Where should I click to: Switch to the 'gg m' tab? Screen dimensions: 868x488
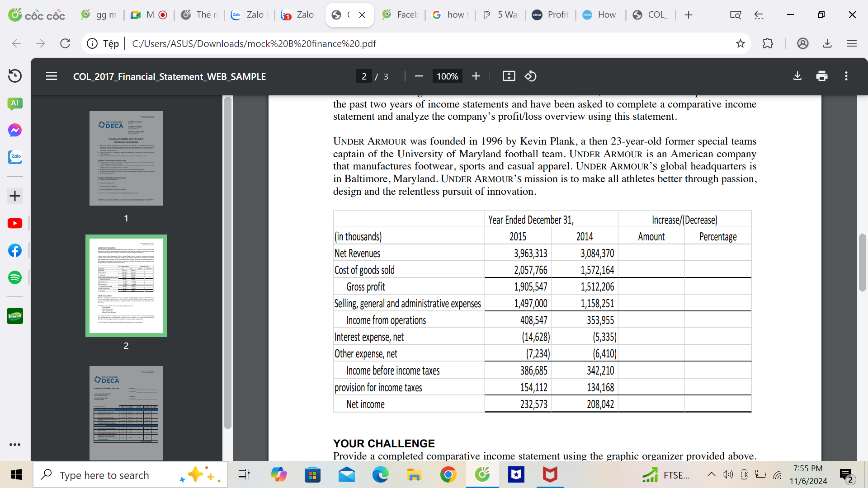99,15
